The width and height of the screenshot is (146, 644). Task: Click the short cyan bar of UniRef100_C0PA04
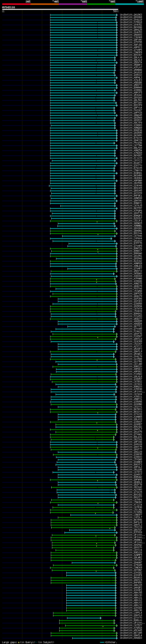pos(81,239)
